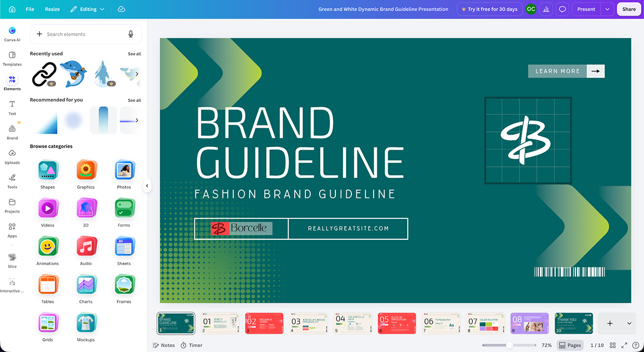This screenshot has height=352, width=644.
Task: Click See all for Recommended for you
Action: click(x=134, y=100)
